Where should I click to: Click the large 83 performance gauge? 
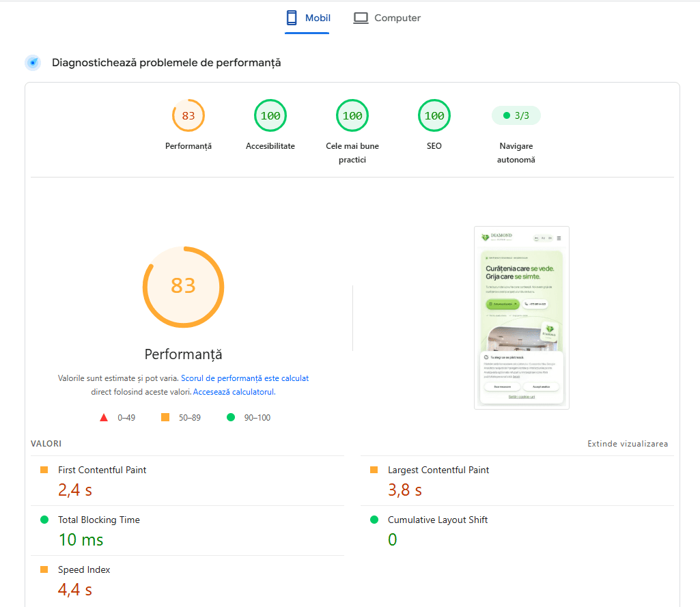pos(184,287)
